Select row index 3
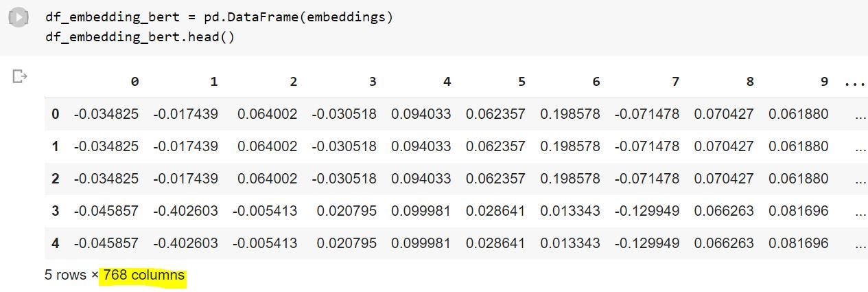868x292 pixels. (56, 211)
